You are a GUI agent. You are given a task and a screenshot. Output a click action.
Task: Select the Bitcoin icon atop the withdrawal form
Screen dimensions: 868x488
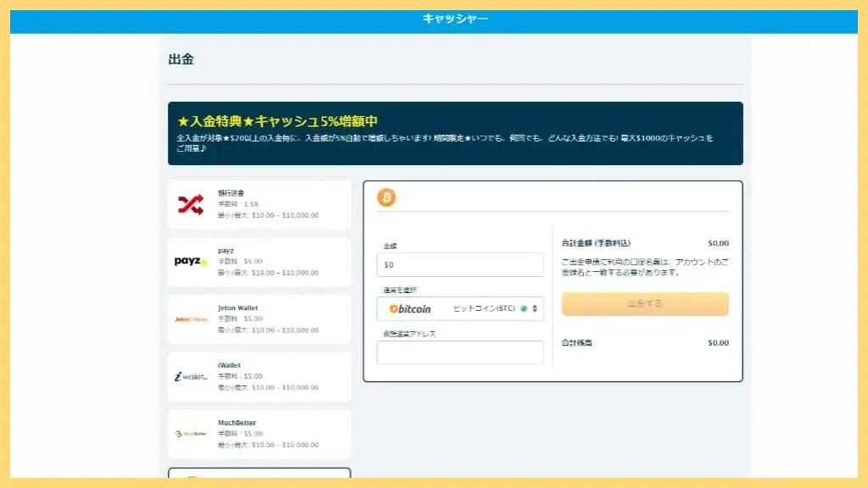click(x=388, y=198)
